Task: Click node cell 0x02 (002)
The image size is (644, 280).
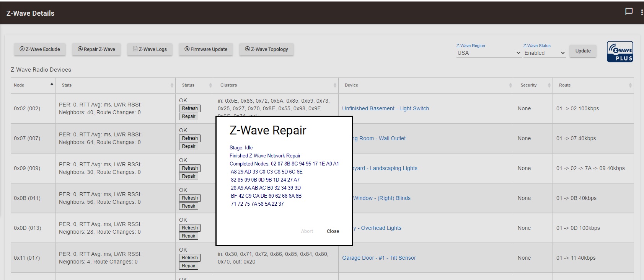Action: tap(33, 108)
